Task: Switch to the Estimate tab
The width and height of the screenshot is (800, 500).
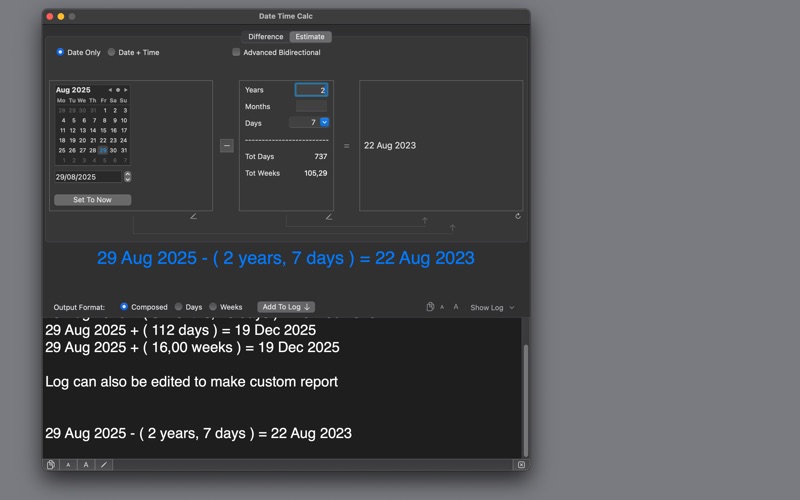Action: pyautogui.click(x=310, y=37)
